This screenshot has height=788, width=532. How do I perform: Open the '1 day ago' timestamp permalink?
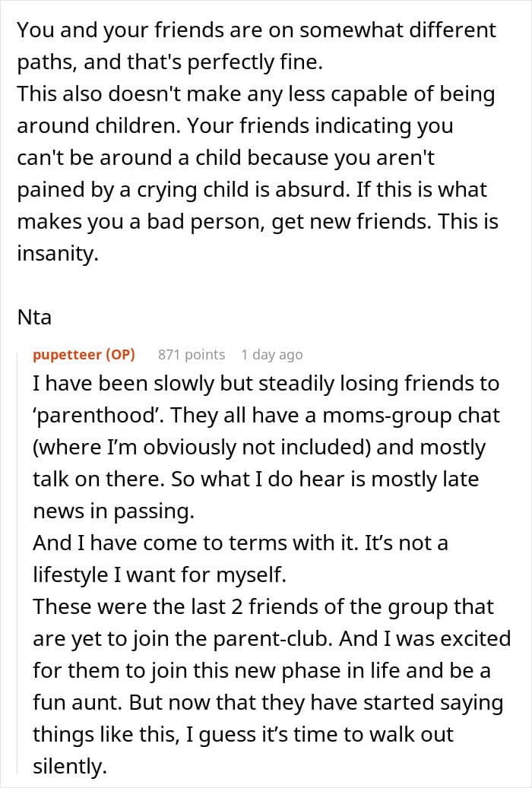(x=271, y=354)
